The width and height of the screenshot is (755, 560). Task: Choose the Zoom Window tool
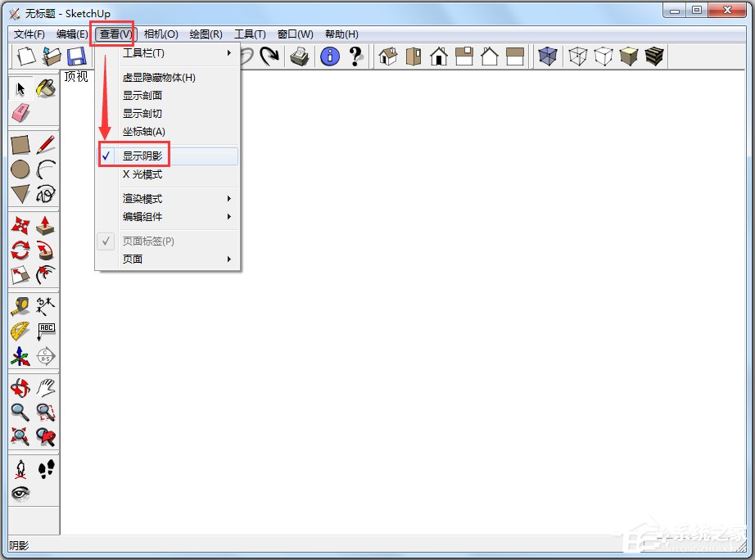pyautogui.click(x=46, y=412)
